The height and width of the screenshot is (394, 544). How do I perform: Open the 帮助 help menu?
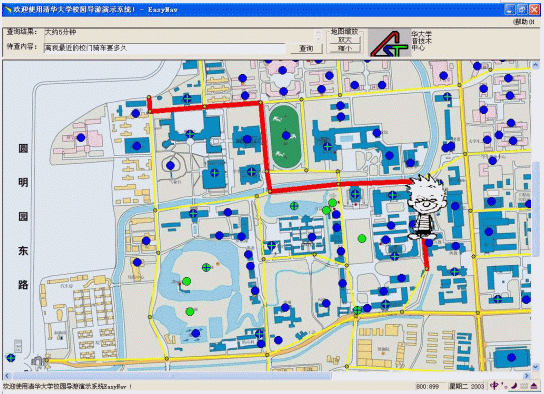pyautogui.click(x=524, y=22)
